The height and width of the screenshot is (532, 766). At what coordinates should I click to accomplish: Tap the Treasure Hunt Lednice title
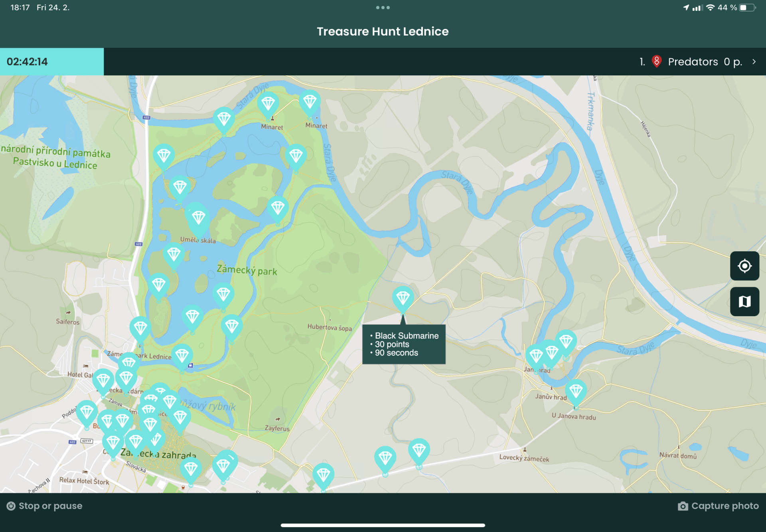pyautogui.click(x=383, y=32)
